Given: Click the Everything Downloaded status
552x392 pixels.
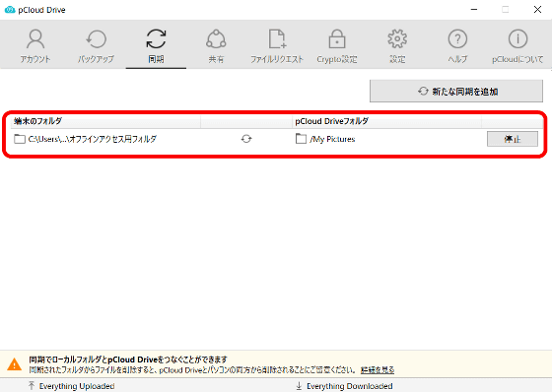Looking at the screenshot, I should coord(350,386).
